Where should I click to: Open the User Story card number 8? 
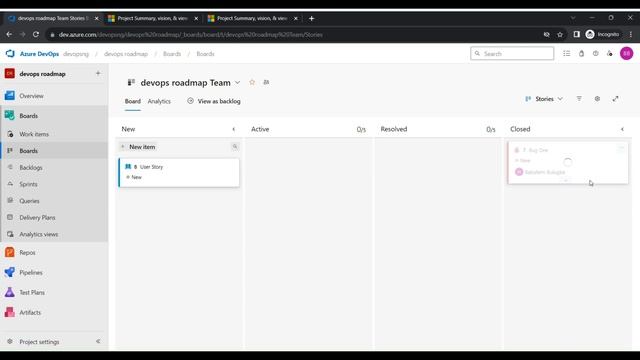pyautogui.click(x=179, y=173)
